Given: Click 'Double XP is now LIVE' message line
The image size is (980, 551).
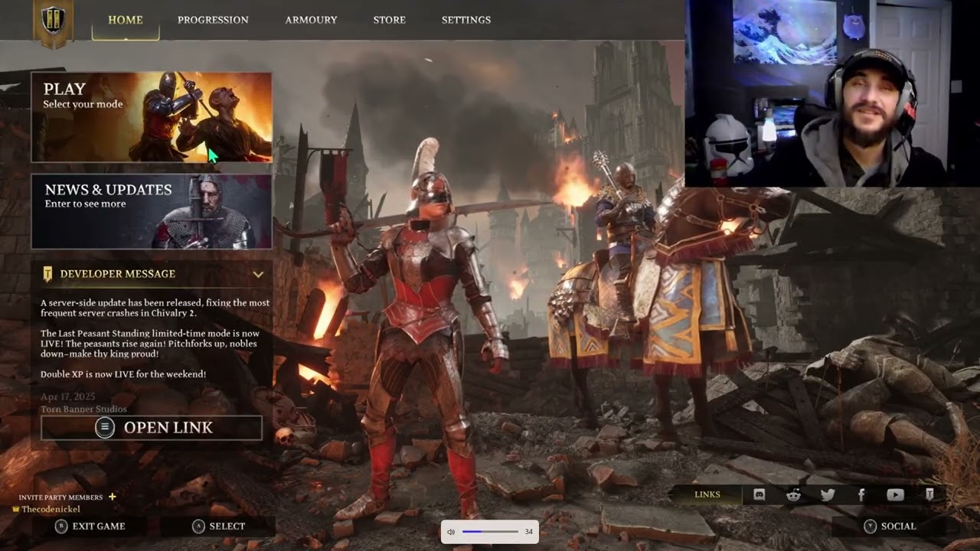Looking at the screenshot, I should pyautogui.click(x=123, y=374).
